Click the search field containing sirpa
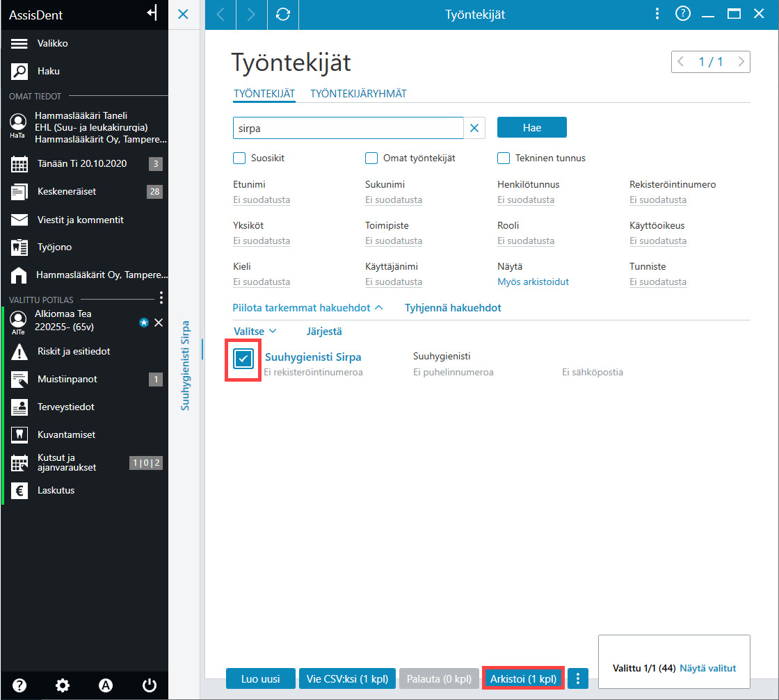Viewport: 779px width, 700px height. (348, 129)
